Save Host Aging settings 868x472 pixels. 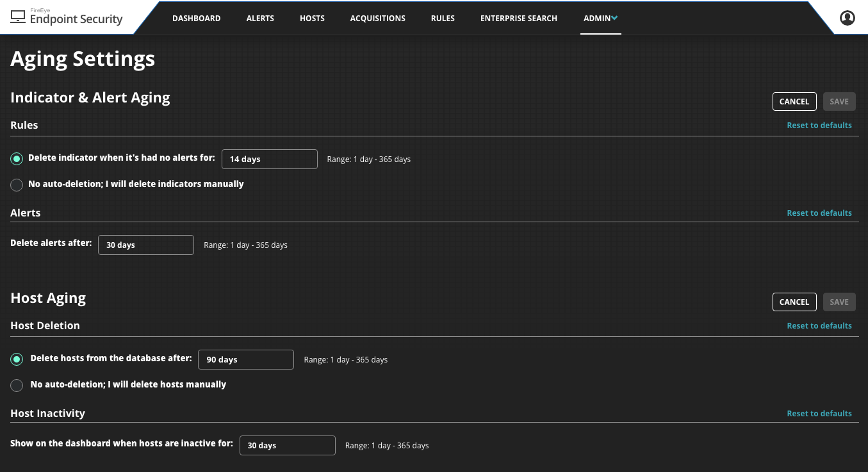click(839, 302)
